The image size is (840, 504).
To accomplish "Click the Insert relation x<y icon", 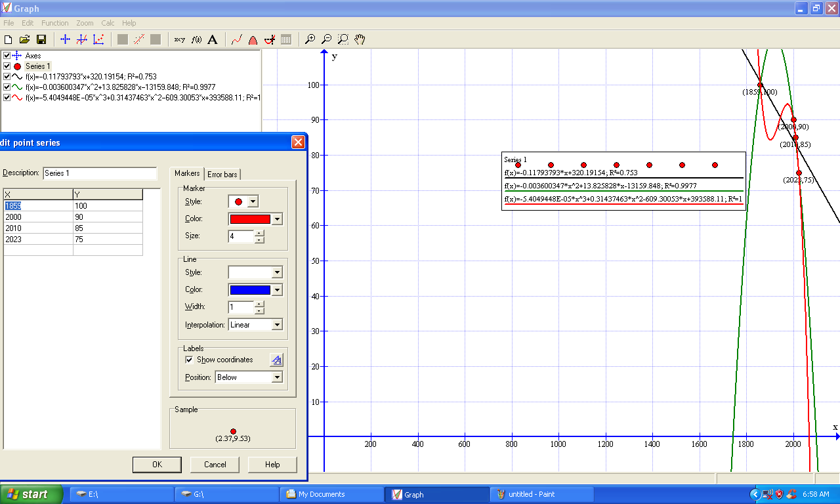I will coord(179,39).
